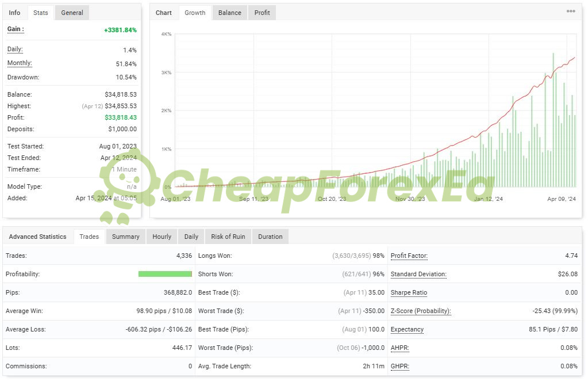Click the Chart panel title
Screen dimensions: 588x381
point(164,13)
